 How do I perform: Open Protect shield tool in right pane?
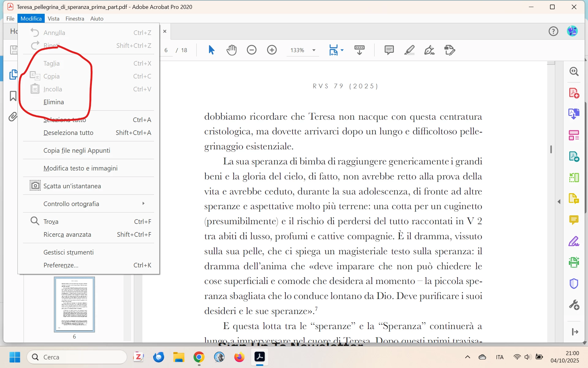(x=574, y=284)
